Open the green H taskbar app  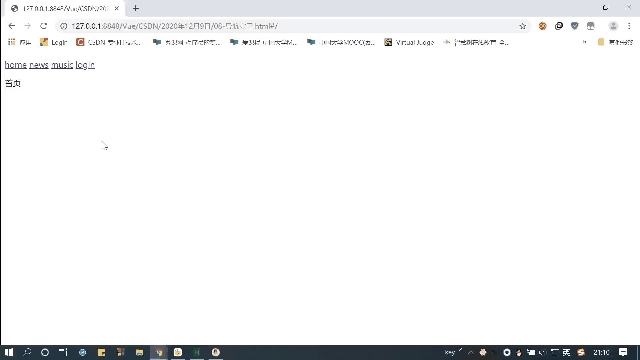pos(197,352)
